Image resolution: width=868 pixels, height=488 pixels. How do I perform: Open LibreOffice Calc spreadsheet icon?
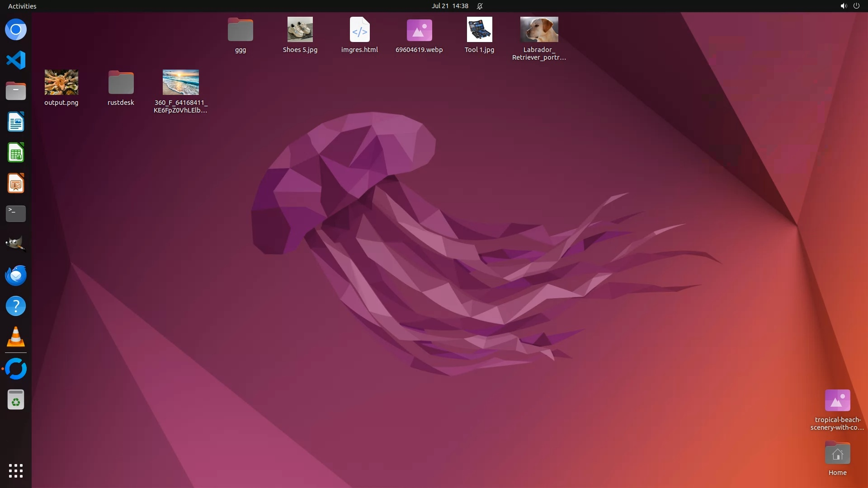(16, 153)
